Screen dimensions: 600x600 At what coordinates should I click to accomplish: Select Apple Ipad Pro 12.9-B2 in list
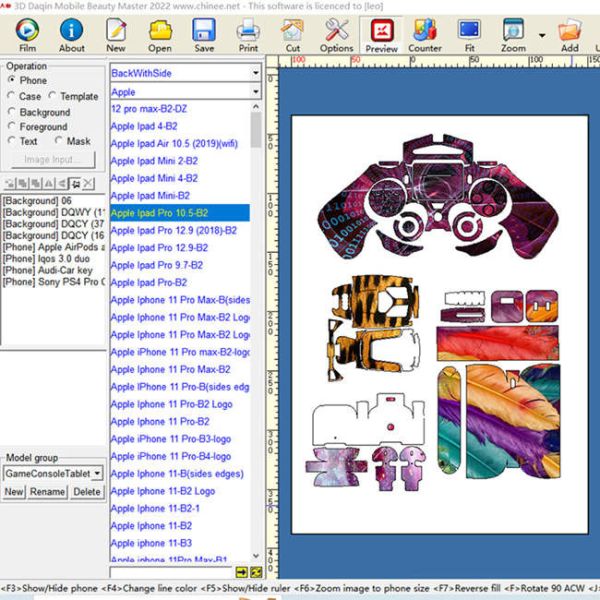(x=160, y=248)
